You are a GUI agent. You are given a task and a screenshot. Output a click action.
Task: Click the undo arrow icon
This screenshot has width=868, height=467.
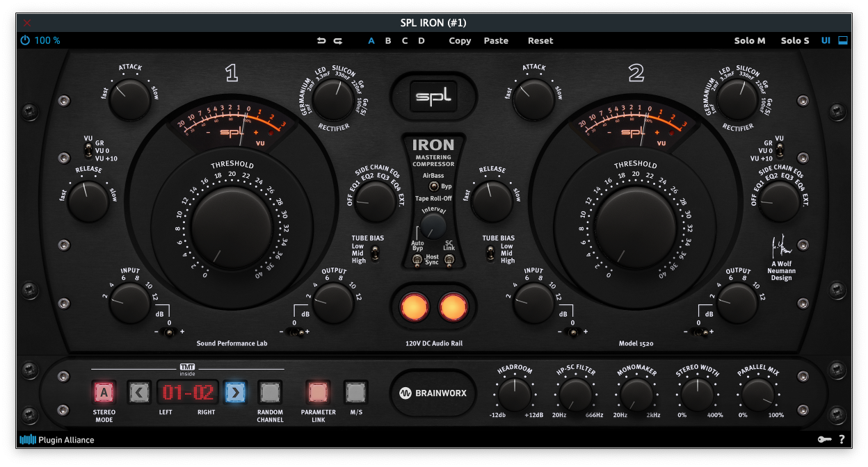tap(321, 41)
